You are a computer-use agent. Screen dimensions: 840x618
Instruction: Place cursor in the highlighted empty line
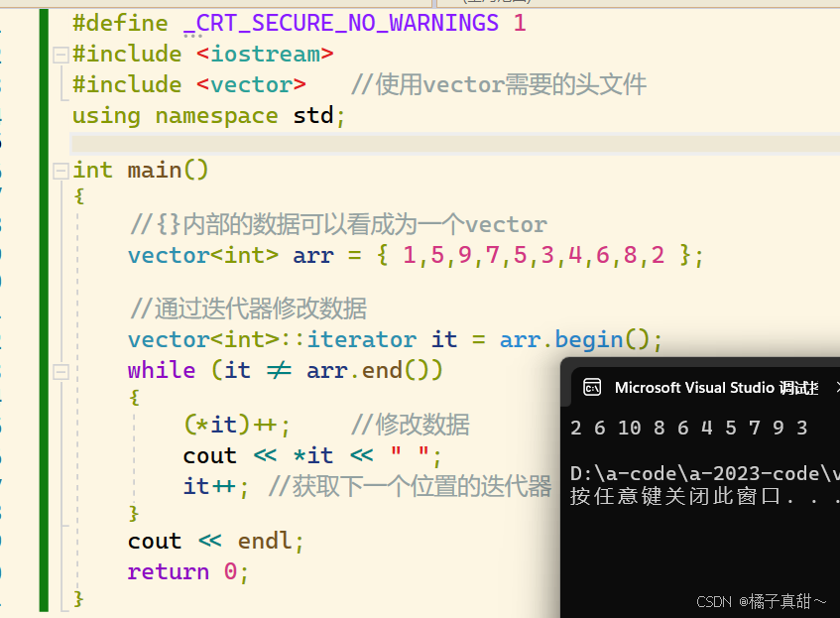tap(397, 143)
